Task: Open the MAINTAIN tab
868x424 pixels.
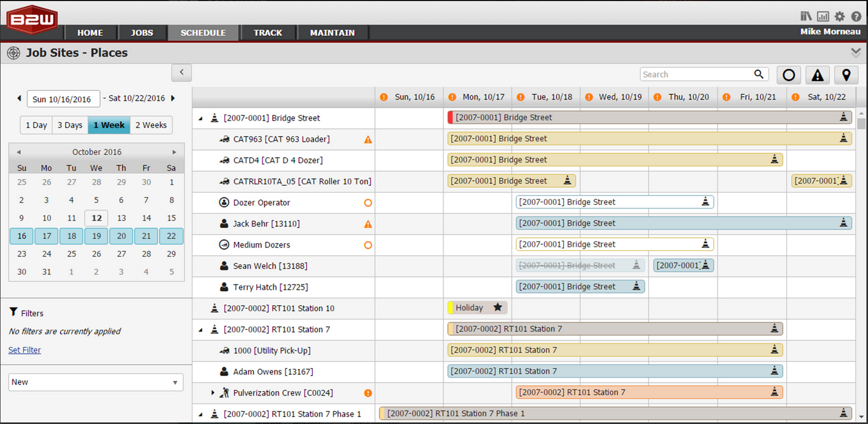Action: pos(332,33)
